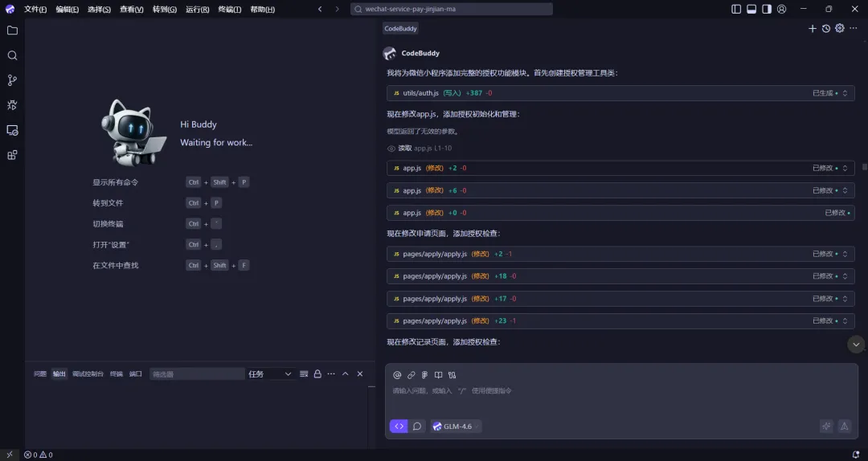This screenshot has height=461, width=868.
Task: Click the book knowledge icon in chat input
Action: 439,375
